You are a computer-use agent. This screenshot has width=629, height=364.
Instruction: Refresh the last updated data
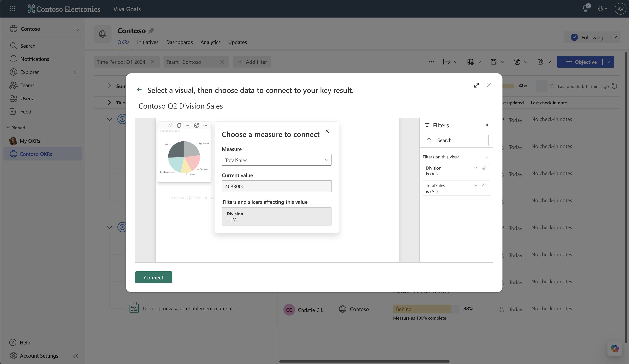[x=614, y=86]
